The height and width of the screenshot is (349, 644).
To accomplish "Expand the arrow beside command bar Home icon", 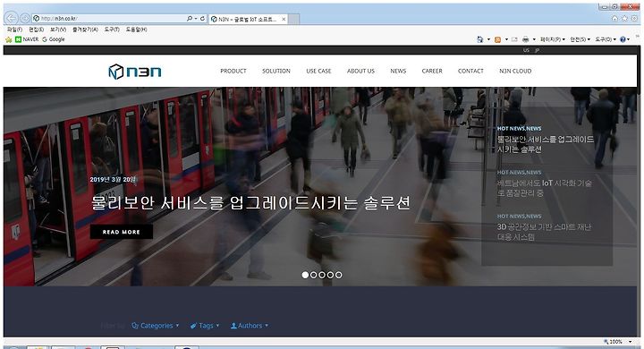I will (x=488, y=39).
